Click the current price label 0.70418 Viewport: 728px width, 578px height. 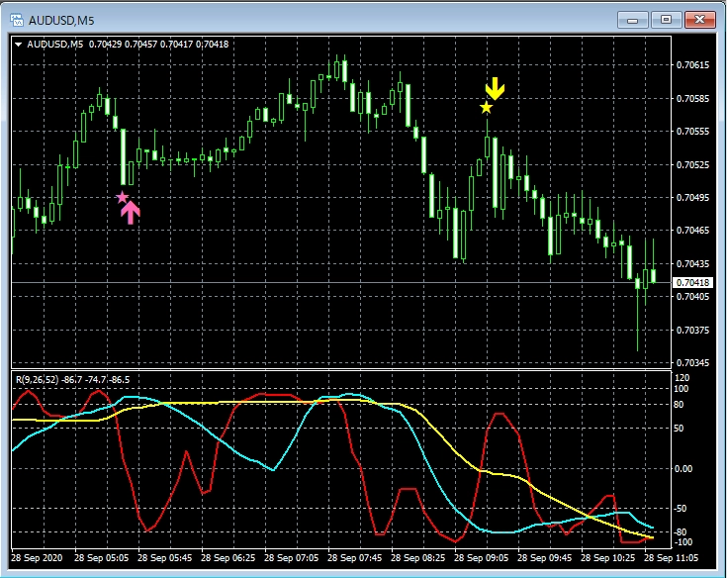(692, 283)
